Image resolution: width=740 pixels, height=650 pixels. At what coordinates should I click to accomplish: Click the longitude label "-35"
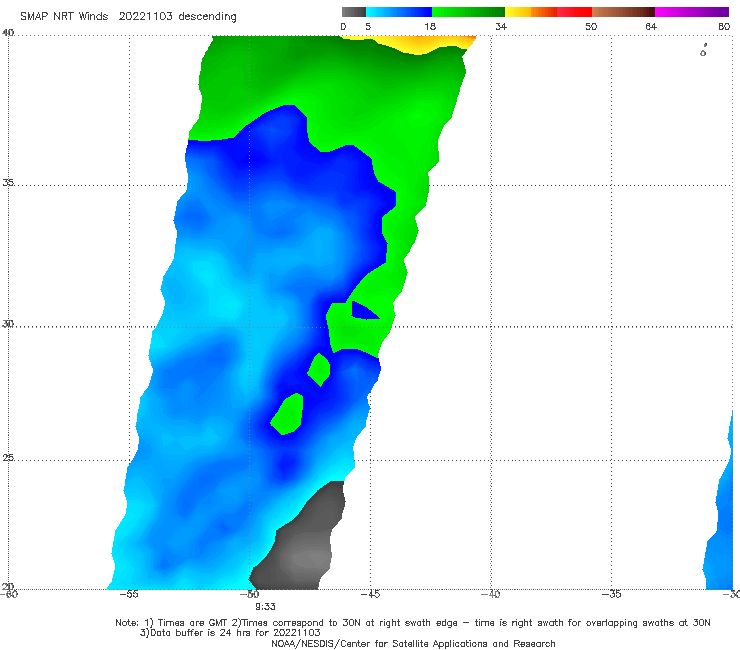pyautogui.click(x=611, y=594)
